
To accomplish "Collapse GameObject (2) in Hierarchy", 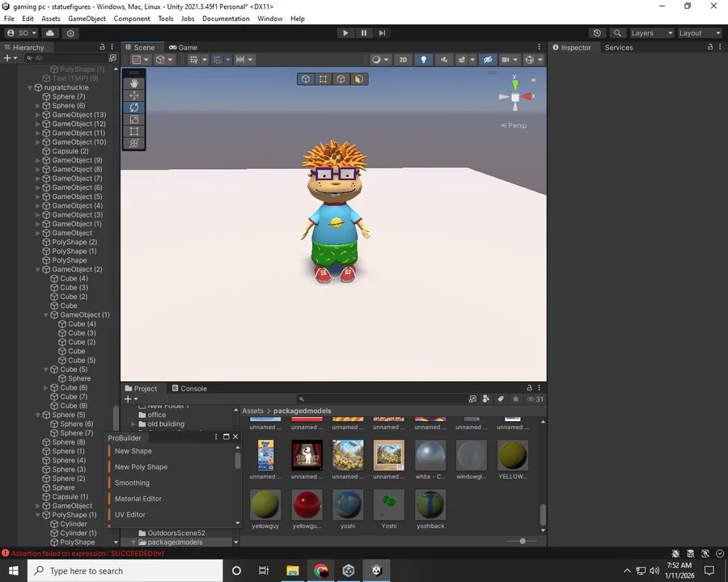I will (x=38, y=269).
